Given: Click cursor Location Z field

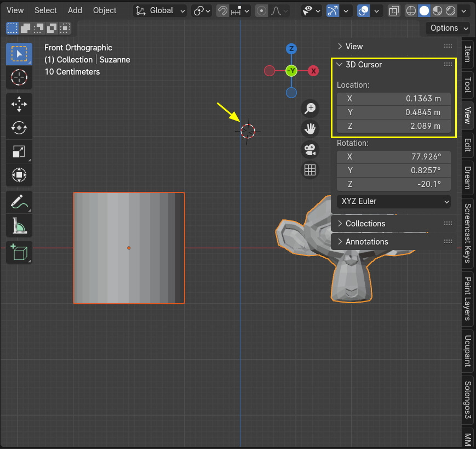Looking at the screenshot, I should point(394,126).
